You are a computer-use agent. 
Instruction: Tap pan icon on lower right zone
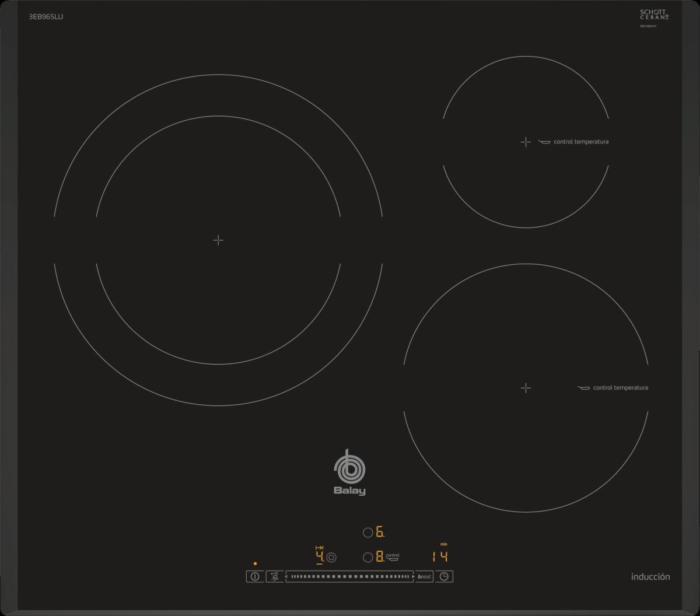584,388
